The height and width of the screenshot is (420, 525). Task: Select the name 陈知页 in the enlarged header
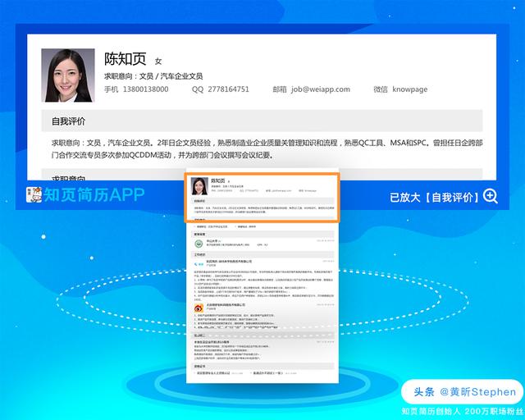126,59
